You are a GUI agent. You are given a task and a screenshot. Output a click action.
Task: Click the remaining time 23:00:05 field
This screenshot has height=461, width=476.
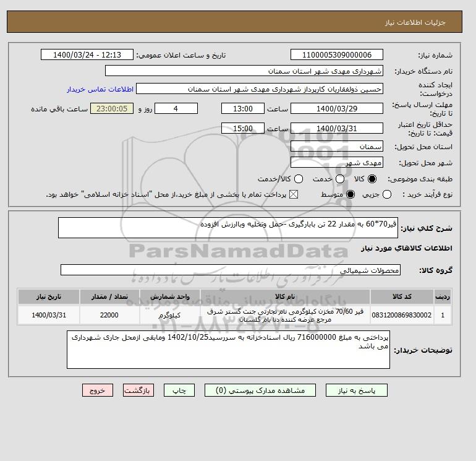point(112,108)
